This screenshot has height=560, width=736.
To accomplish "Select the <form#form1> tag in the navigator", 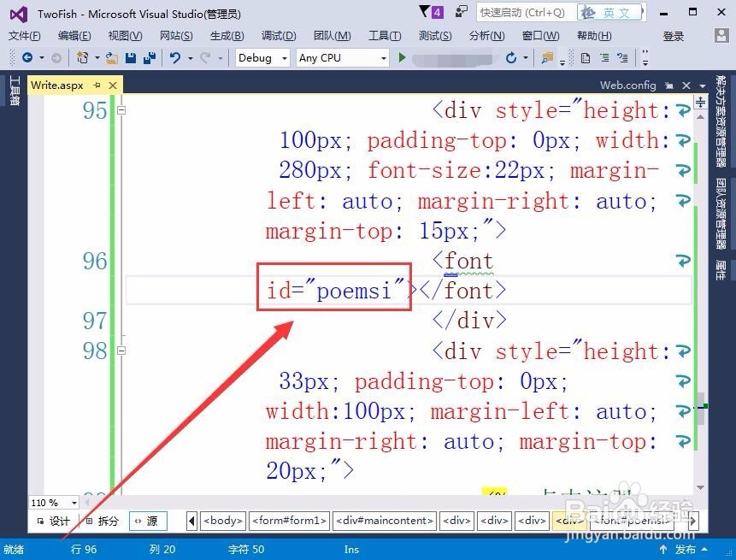I will point(289,521).
